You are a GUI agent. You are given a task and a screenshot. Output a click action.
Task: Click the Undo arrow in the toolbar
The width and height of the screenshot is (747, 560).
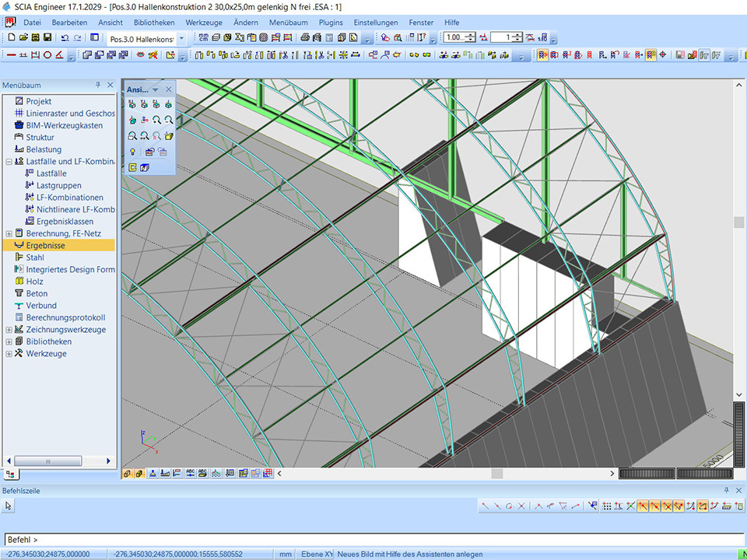tap(64, 37)
